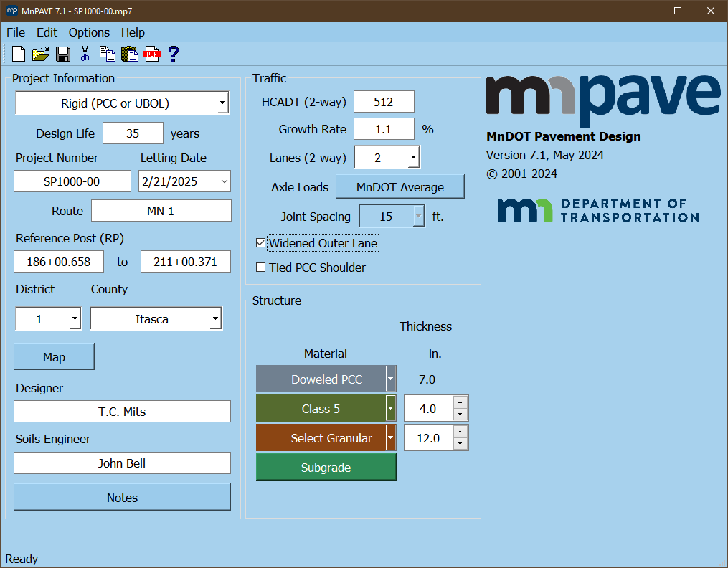Expand the Lanes (2-way) dropdown

coord(413,158)
